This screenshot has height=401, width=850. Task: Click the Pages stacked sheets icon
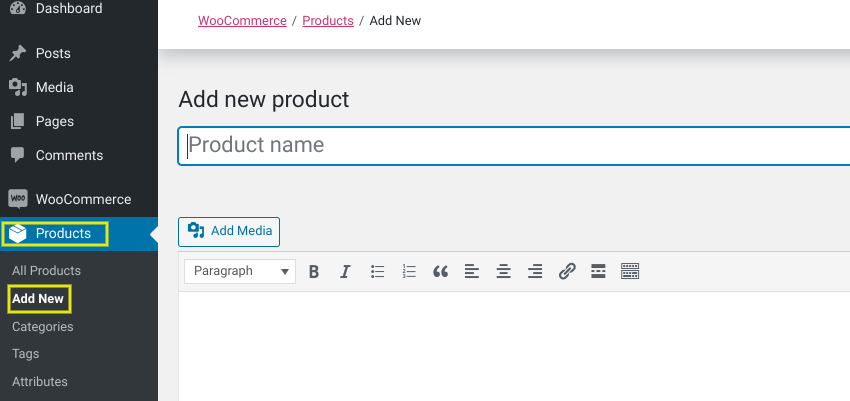coord(18,121)
